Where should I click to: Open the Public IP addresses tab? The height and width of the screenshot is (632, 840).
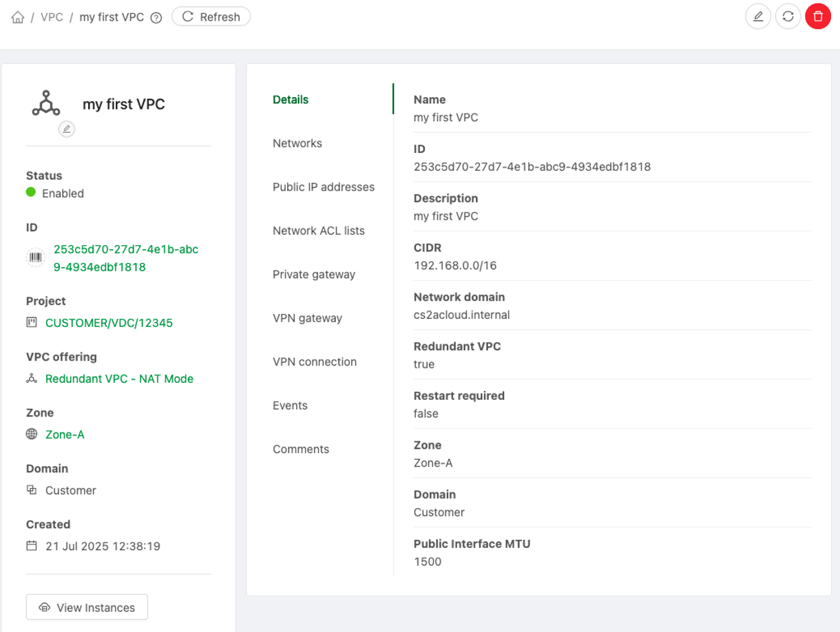click(x=324, y=187)
